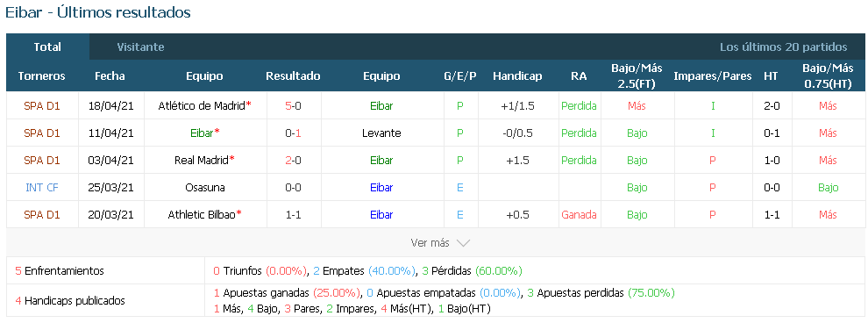This screenshot has height=323, width=868.
Task: Switch to the Visitante tab
Action: pos(140,47)
